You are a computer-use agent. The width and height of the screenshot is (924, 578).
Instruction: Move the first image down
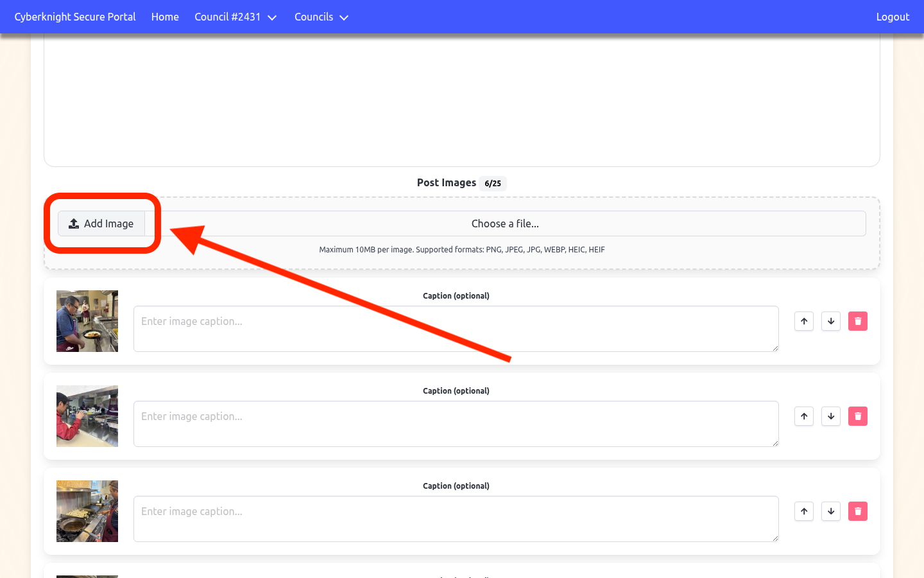click(831, 321)
